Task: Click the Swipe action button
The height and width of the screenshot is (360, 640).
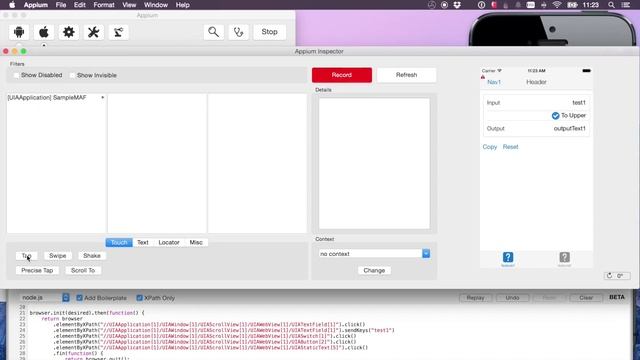Action: coord(58,256)
